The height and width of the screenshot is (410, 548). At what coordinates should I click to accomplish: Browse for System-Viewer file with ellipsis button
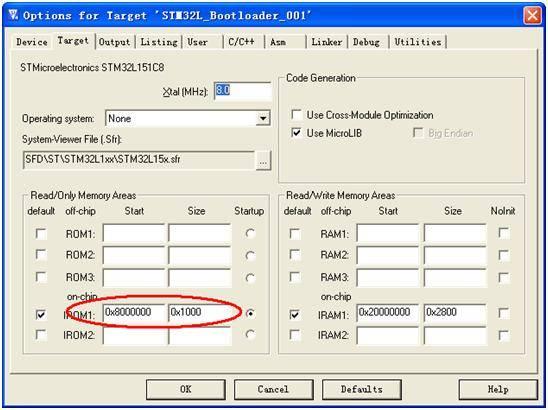[263, 161]
